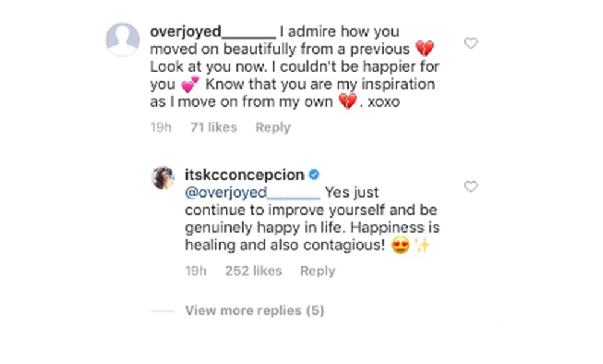Open the overjoyed_______ username in bold
This screenshot has width=603, height=364.
click(212, 31)
